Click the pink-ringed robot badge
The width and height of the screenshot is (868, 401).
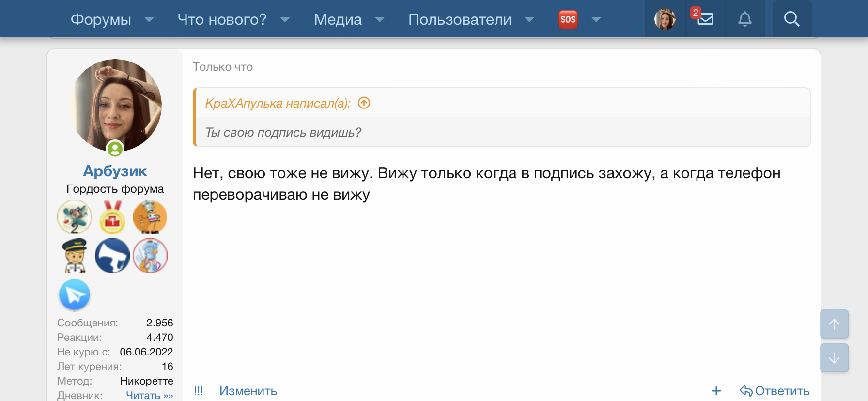(150, 256)
